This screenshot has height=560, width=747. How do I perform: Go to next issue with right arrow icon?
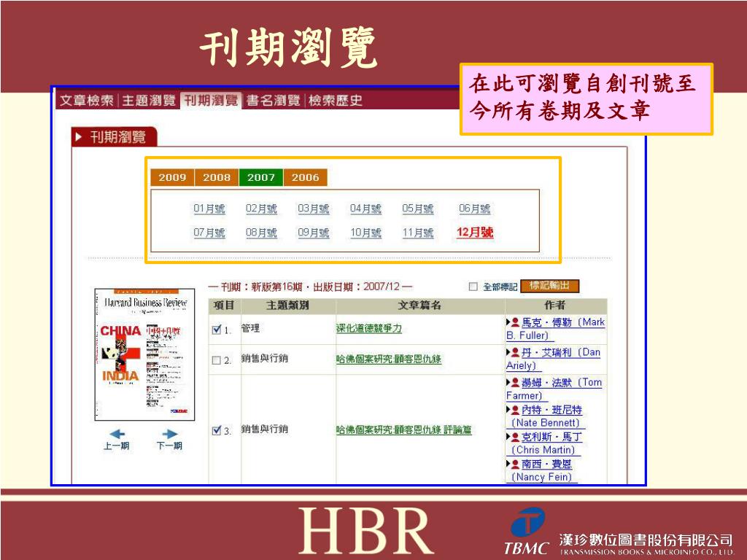pyautogui.click(x=169, y=434)
